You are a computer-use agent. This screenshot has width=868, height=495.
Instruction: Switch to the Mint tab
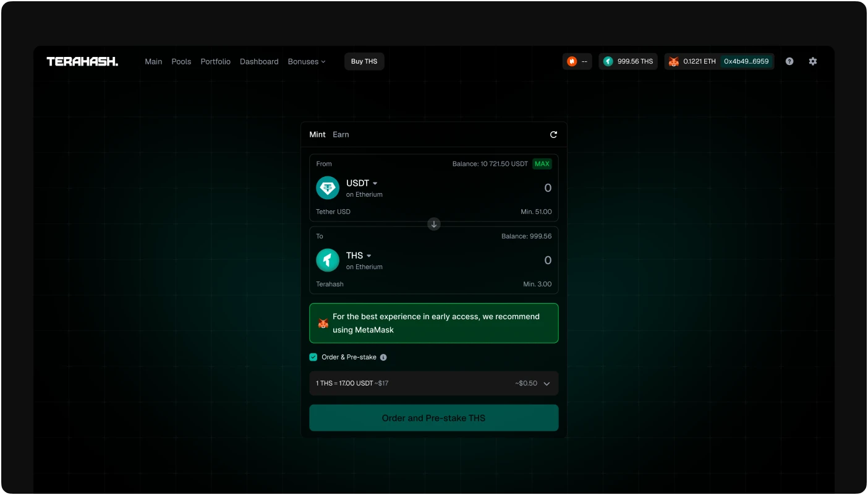(318, 134)
